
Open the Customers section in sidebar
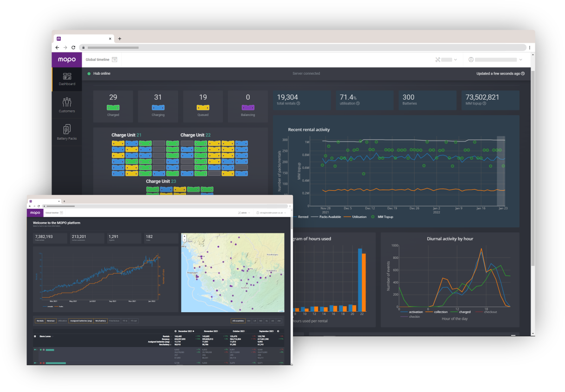[67, 105]
